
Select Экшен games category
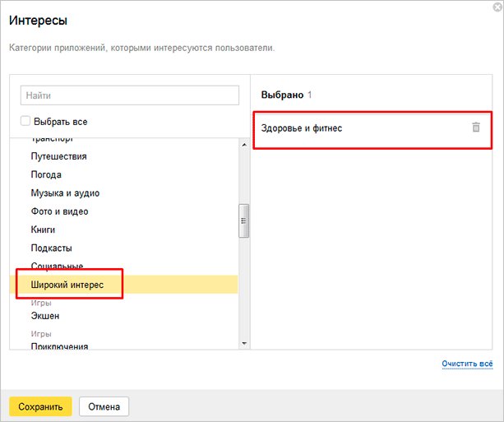click(44, 316)
